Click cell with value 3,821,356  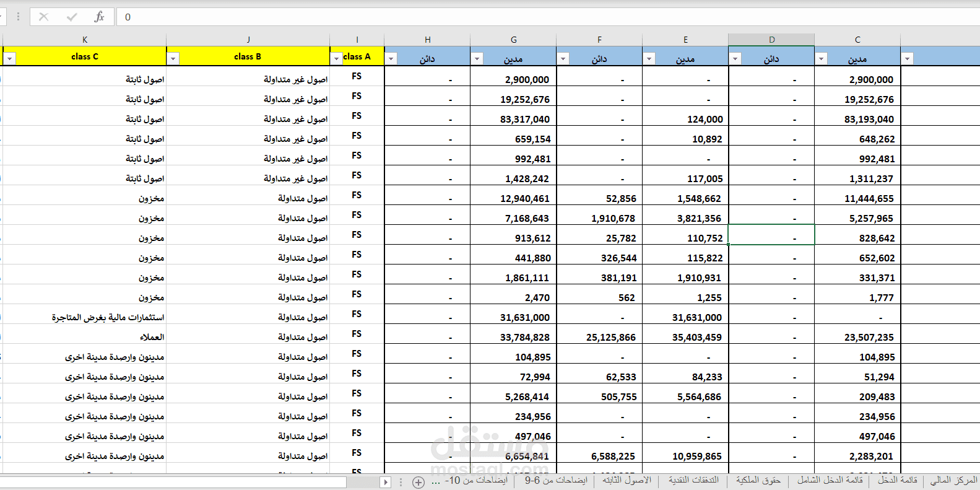[x=686, y=216]
